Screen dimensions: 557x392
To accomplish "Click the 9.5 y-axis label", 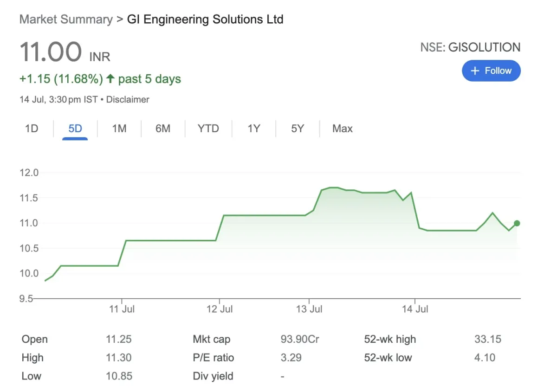I will pyautogui.click(x=27, y=298).
